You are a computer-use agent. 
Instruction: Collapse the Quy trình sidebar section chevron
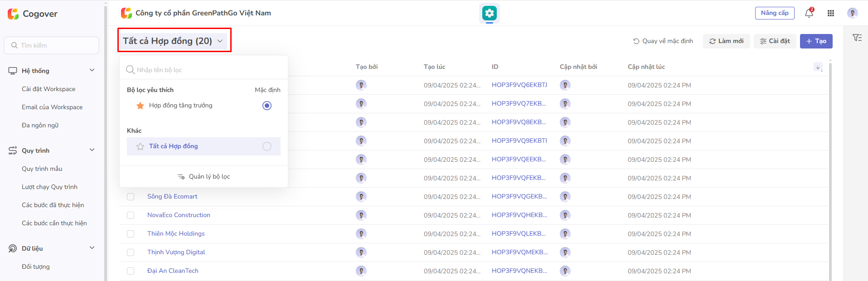(92, 150)
